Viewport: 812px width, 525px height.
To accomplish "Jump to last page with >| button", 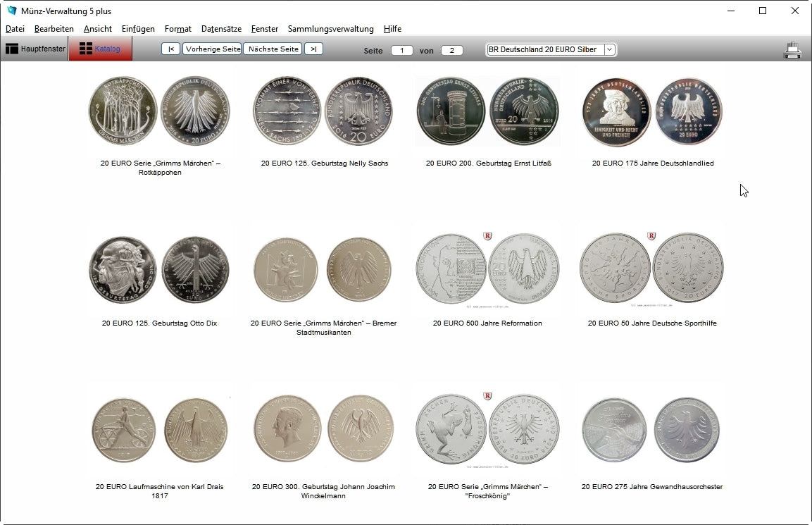I will (313, 49).
